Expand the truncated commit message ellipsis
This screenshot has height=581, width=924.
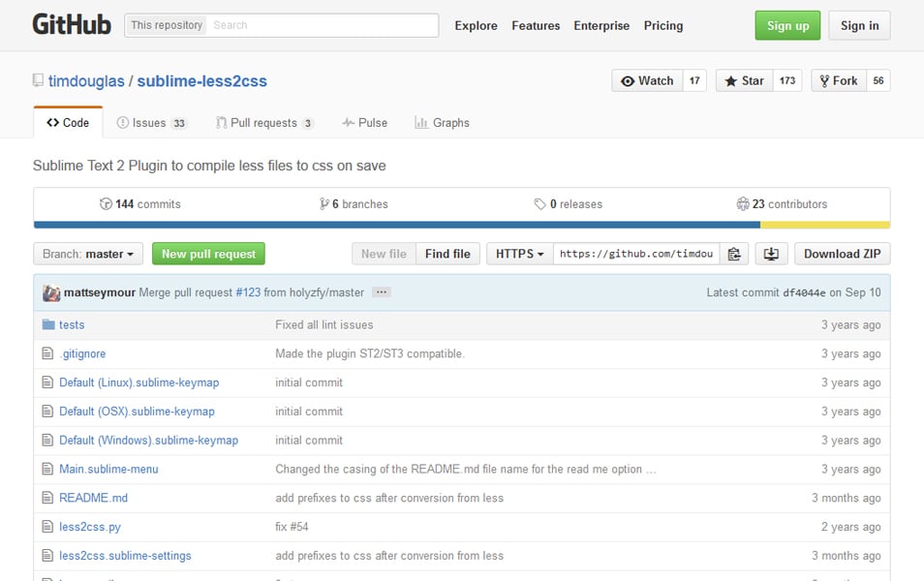click(381, 291)
